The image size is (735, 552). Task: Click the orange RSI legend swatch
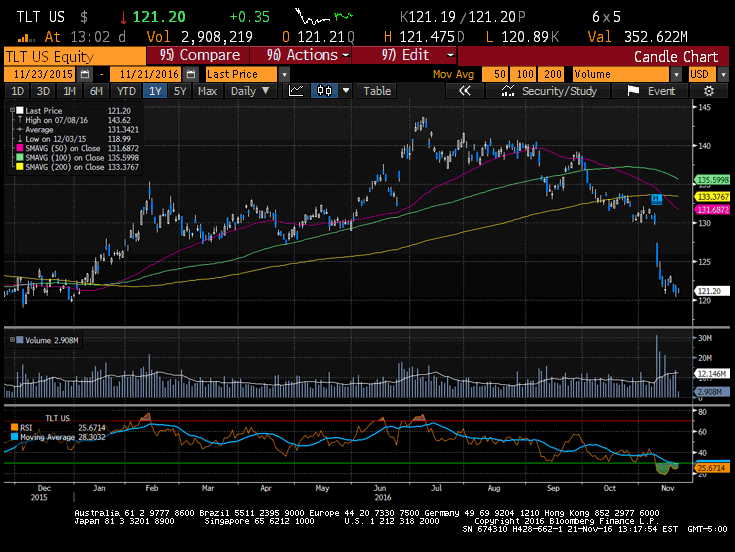tap(15, 427)
